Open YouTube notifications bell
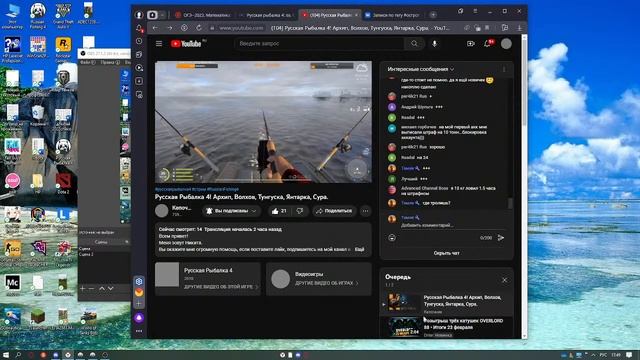Viewport: 640px width, 360px height. click(488, 44)
